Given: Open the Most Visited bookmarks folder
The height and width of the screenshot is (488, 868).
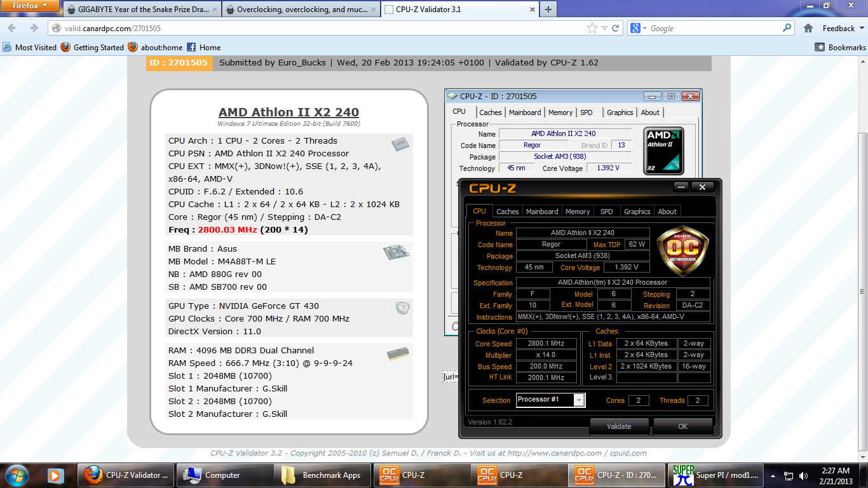Looking at the screenshot, I should pyautogui.click(x=29, y=47).
